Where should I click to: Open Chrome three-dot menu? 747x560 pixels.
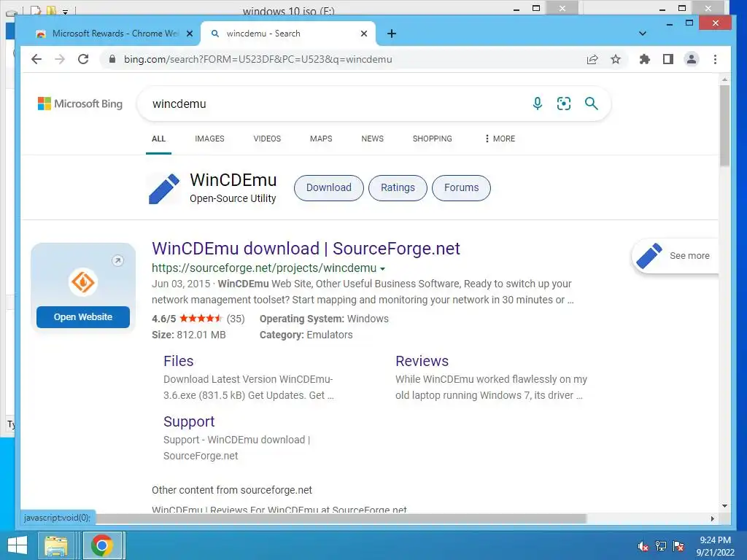(x=715, y=59)
